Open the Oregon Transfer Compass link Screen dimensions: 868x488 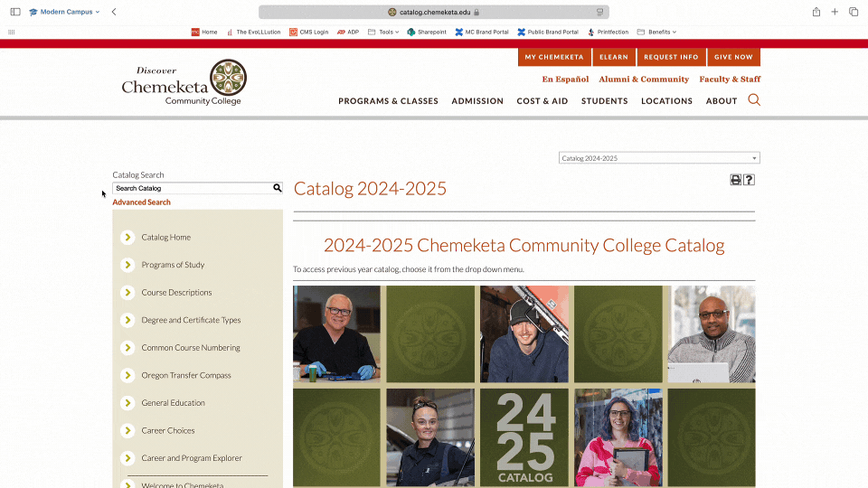tap(186, 375)
